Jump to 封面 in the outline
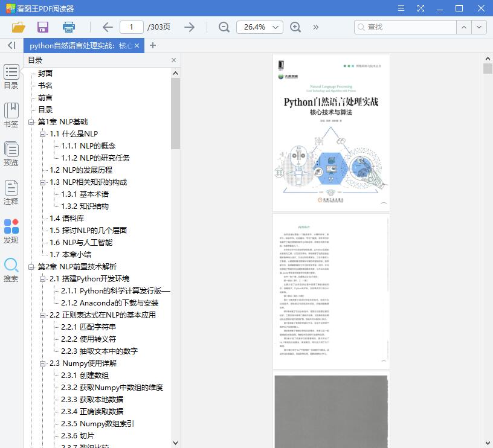 click(x=45, y=74)
